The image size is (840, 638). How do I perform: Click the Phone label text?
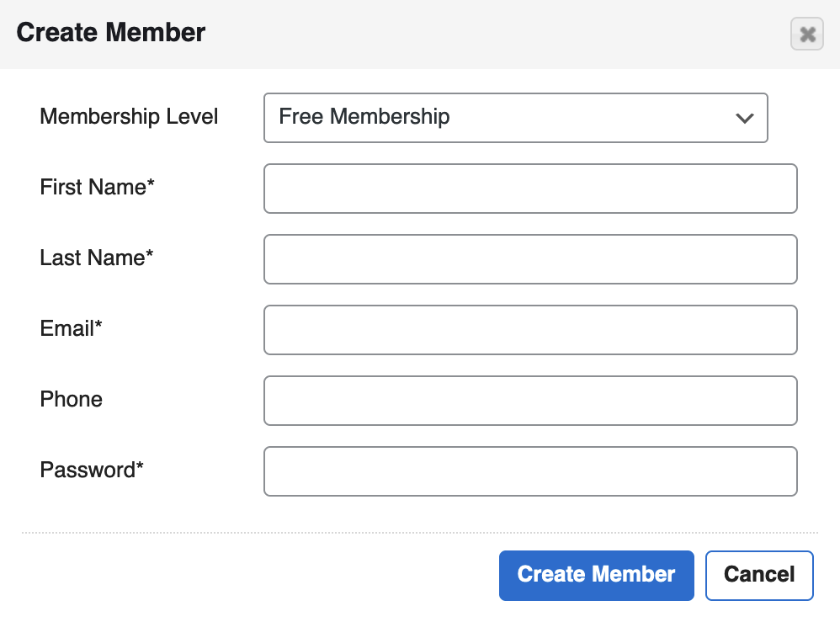tap(72, 399)
